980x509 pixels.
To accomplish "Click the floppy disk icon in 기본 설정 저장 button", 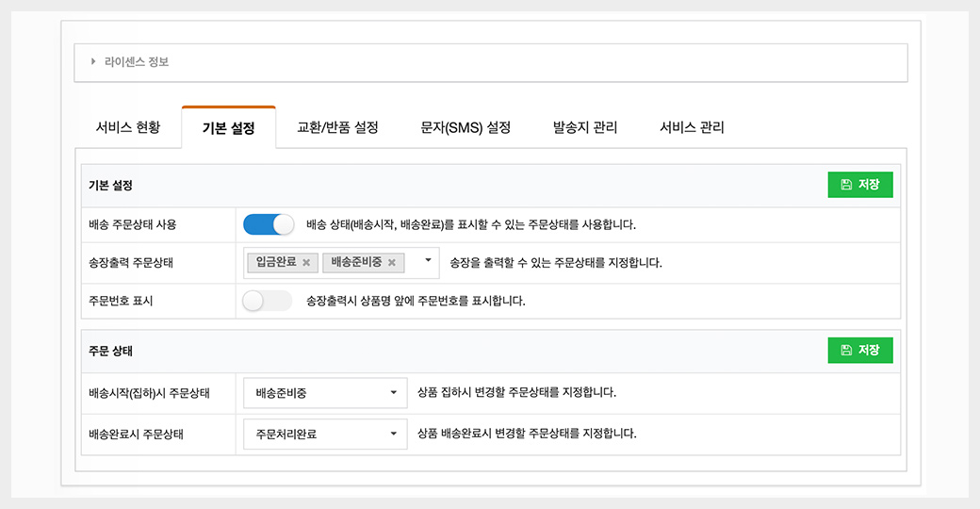I will [846, 185].
